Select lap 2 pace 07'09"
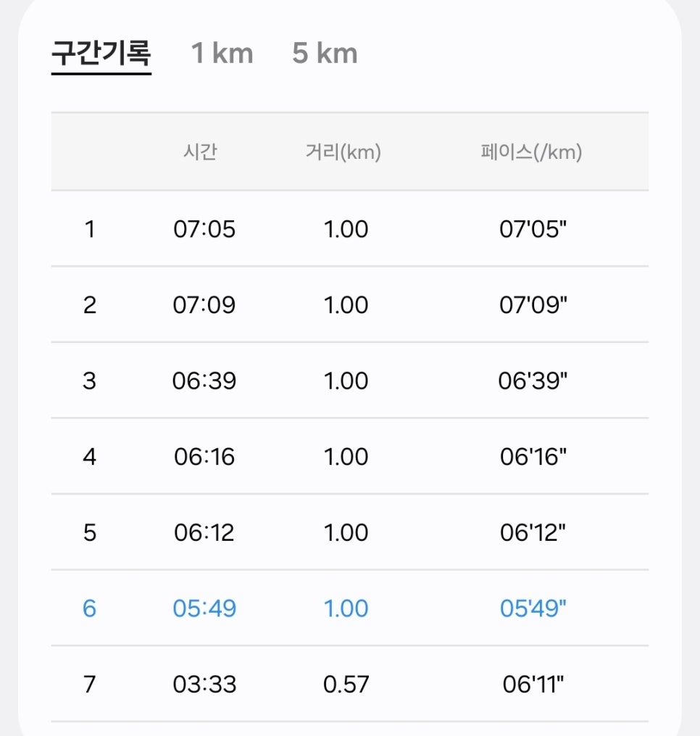 [x=533, y=305]
